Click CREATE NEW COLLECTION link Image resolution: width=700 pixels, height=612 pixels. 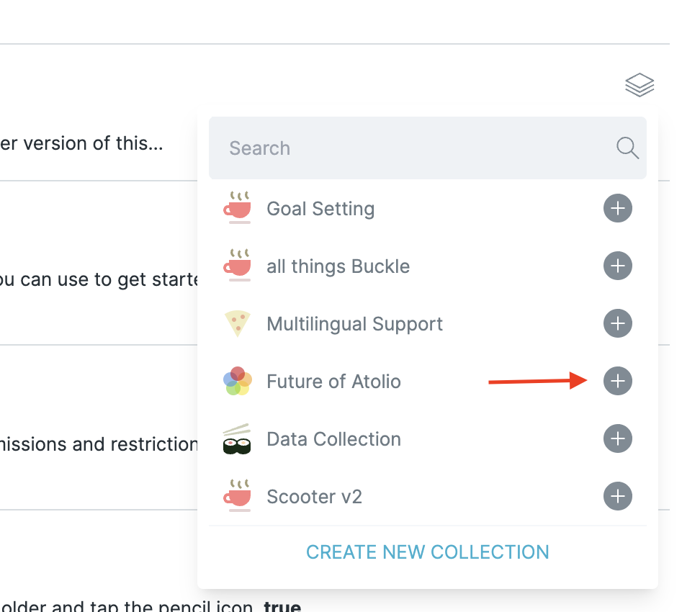(x=427, y=552)
